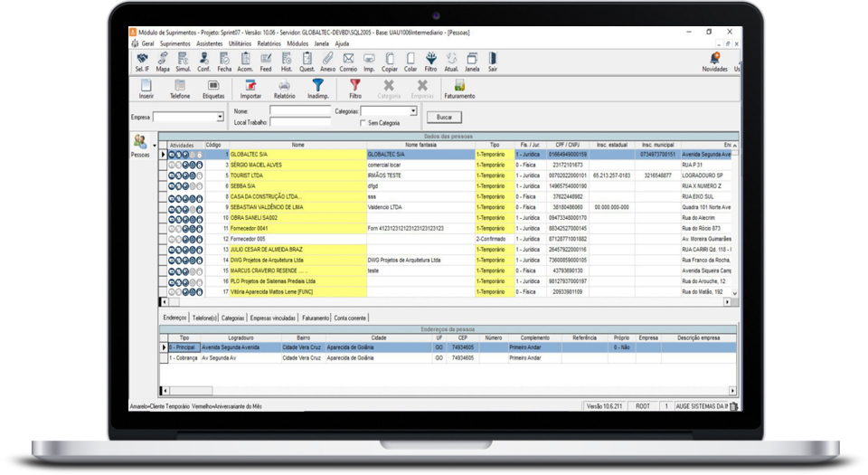Click the Anexo paperclip icon

(x=327, y=60)
